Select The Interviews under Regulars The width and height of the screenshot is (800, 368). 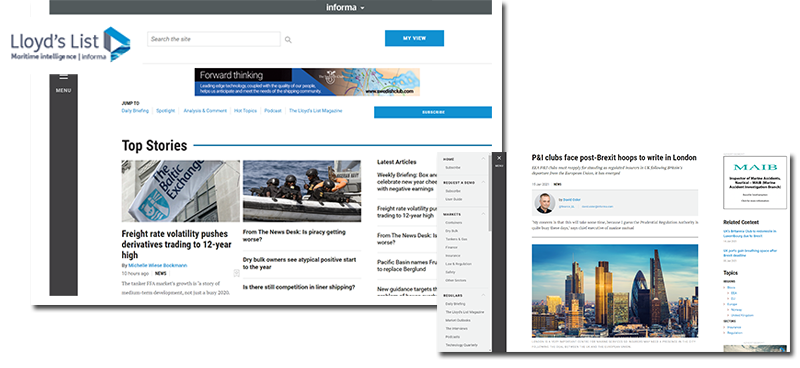pyautogui.click(x=456, y=328)
